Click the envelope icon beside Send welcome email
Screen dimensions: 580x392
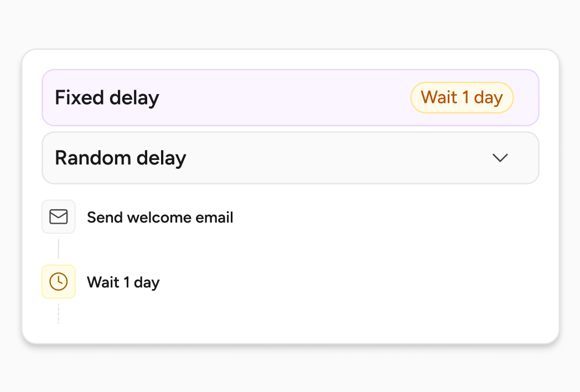coord(59,216)
